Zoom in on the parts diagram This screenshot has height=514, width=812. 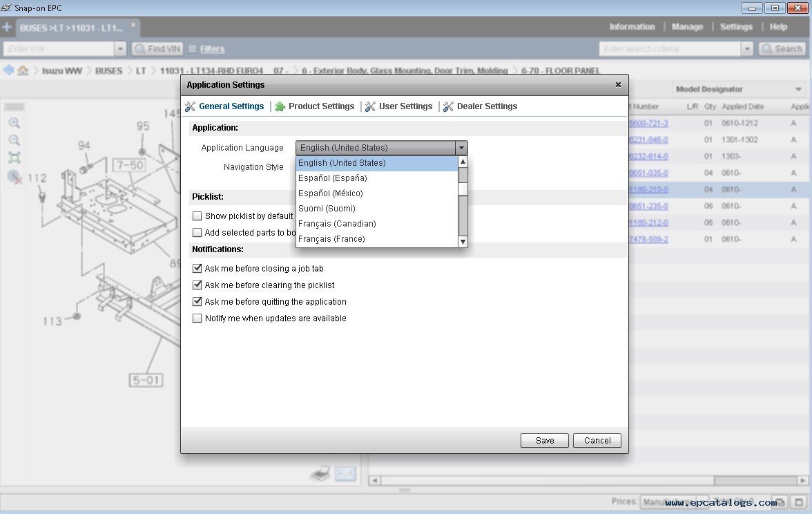pos(14,123)
